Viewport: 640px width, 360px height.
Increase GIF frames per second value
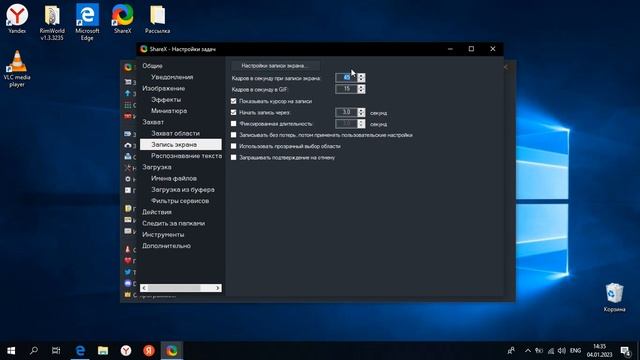click(x=361, y=87)
